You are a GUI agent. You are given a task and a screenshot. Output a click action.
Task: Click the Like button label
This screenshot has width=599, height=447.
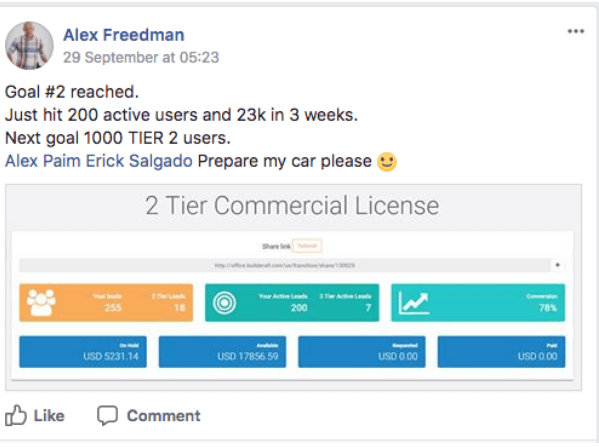point(49,416)
